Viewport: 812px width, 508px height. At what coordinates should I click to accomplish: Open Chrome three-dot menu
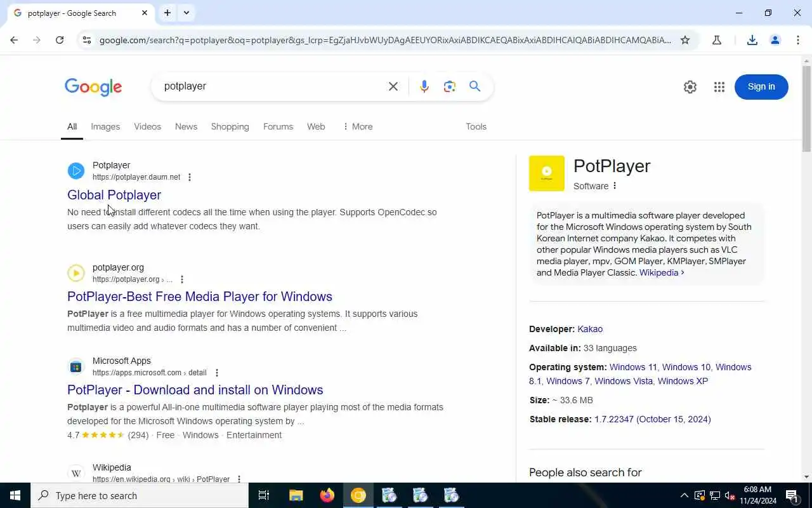[x=798, y=40]
